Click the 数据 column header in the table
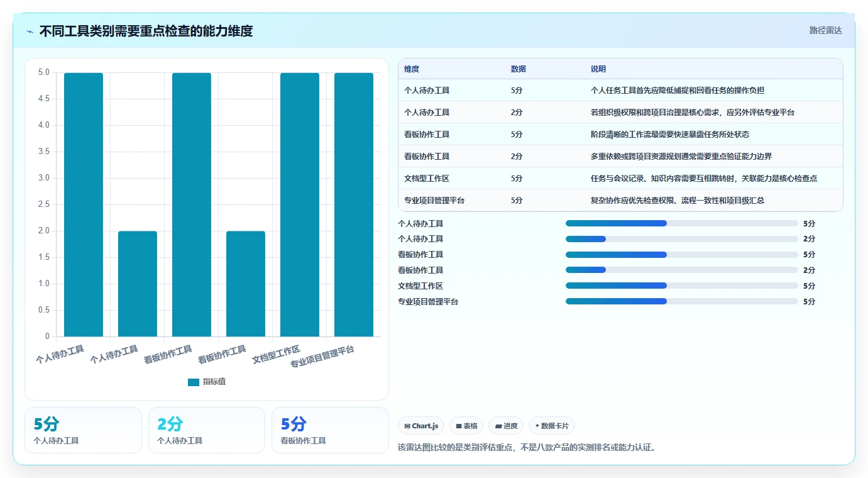The height and width of the screenshot is (478, 868). (519, 69)
